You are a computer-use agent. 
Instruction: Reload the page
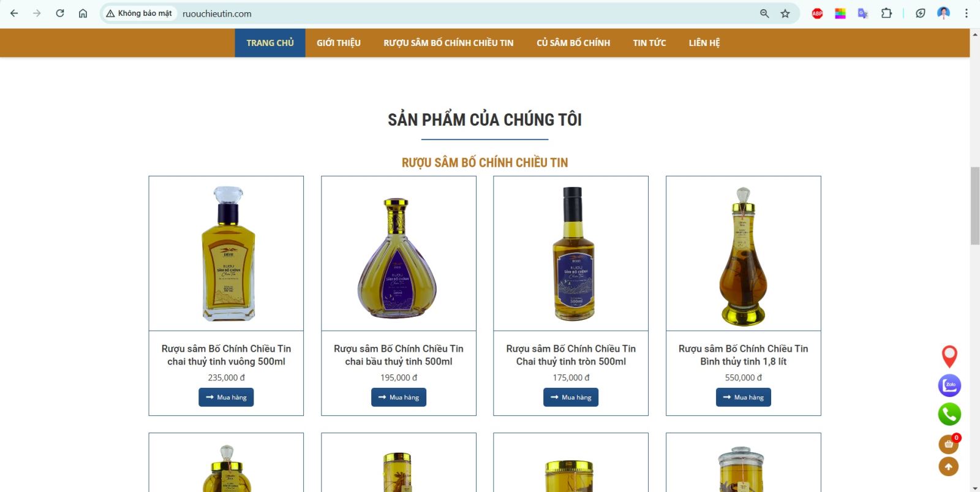click(x=60, y=13)
